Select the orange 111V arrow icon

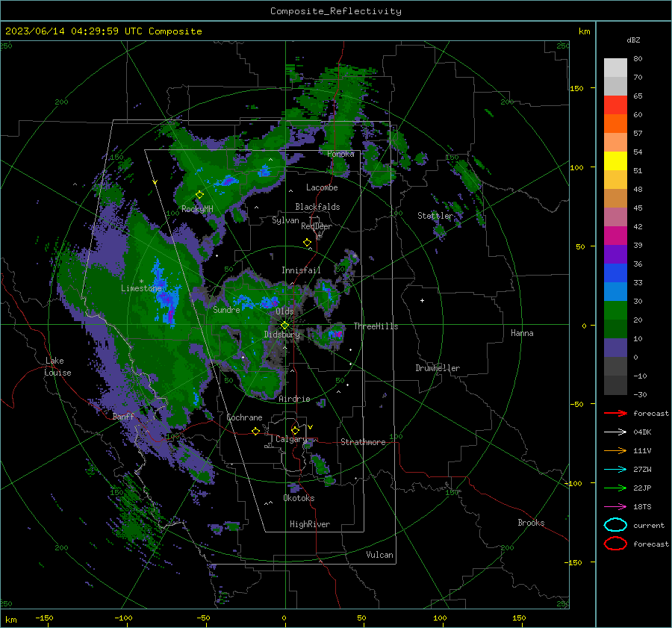click(x=615, y=450)
